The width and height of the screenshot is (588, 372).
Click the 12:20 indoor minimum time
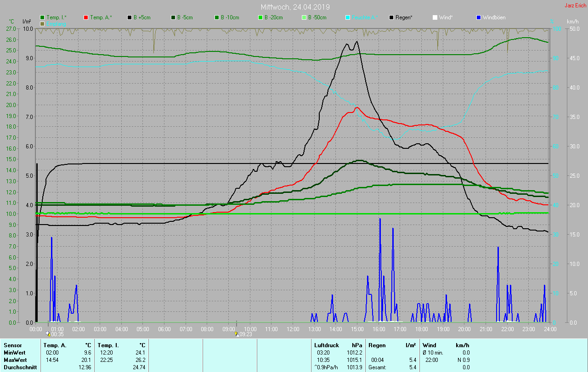pyautogui.click(x=106, y=352)
